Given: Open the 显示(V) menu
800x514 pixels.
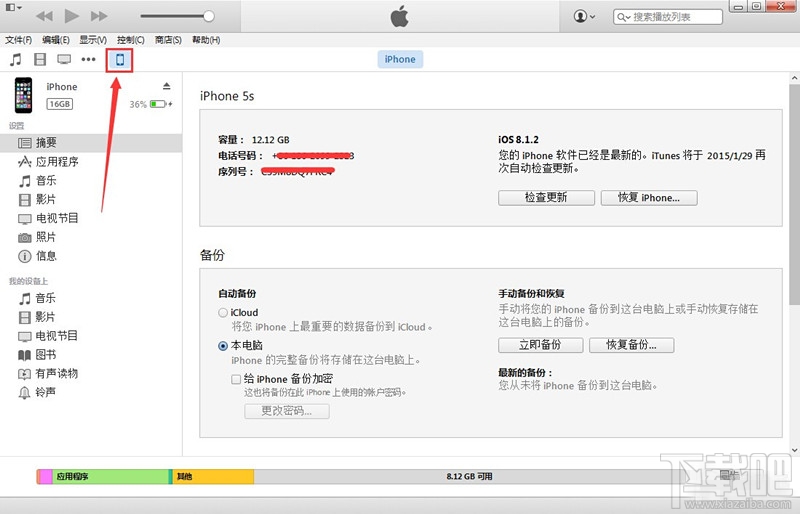Looking at the screenshot, I should [93, 40].
